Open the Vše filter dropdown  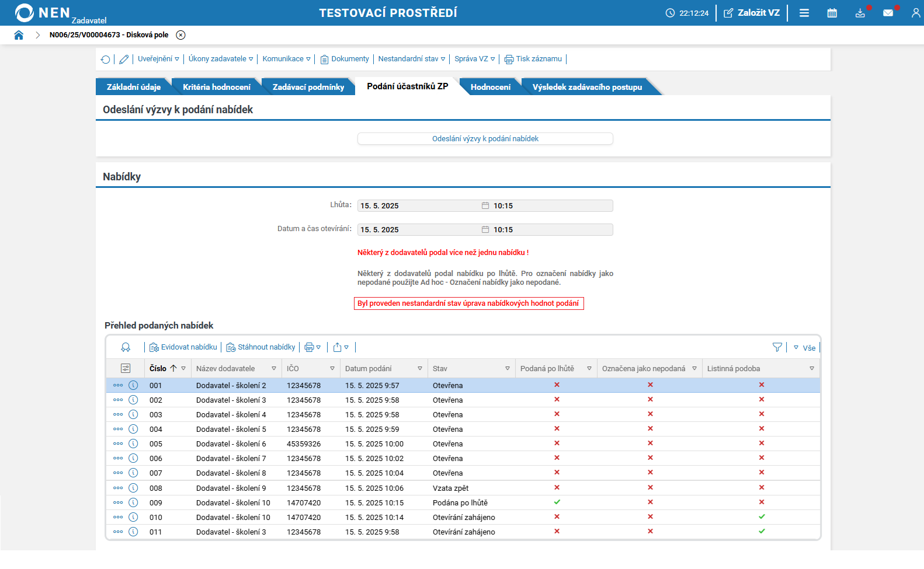(804, 348)
